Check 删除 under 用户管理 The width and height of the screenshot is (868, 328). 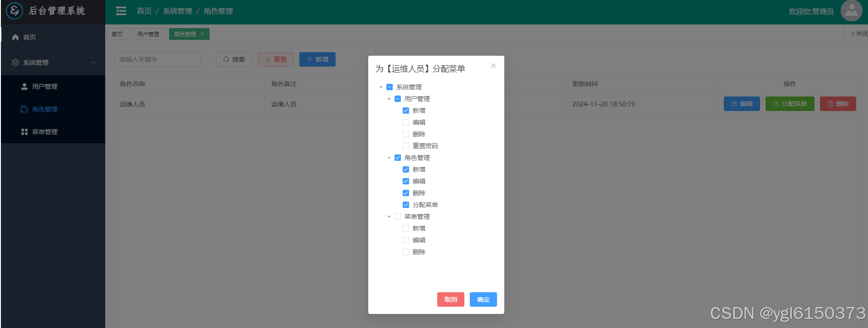click(x=406, y=134)
